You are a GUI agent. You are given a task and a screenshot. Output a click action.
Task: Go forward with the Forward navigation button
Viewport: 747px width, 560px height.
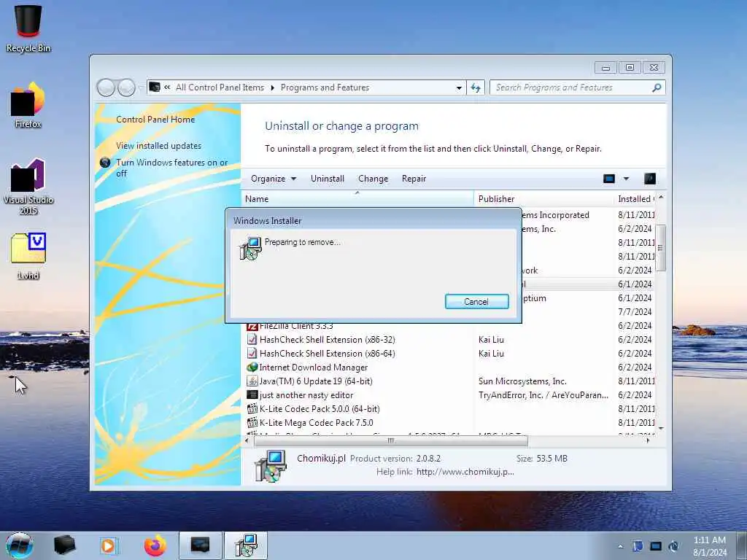tap(126, 87)
